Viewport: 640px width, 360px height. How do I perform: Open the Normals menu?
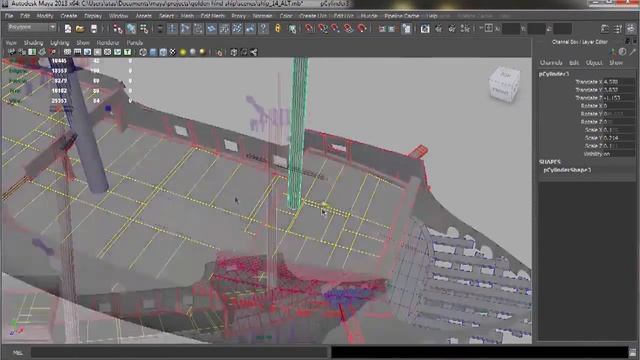[x=262, y=16]
